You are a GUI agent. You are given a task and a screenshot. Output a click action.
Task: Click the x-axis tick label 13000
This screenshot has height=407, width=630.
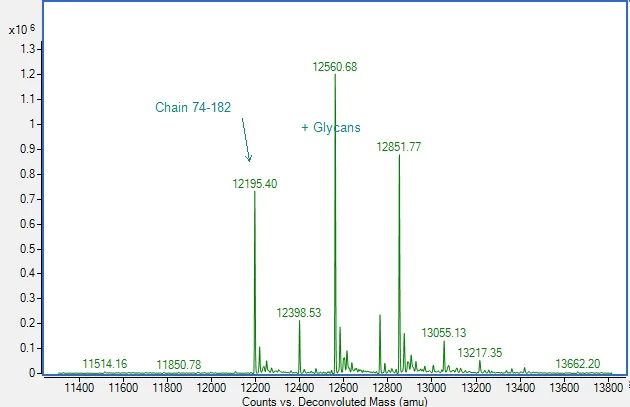431,388
